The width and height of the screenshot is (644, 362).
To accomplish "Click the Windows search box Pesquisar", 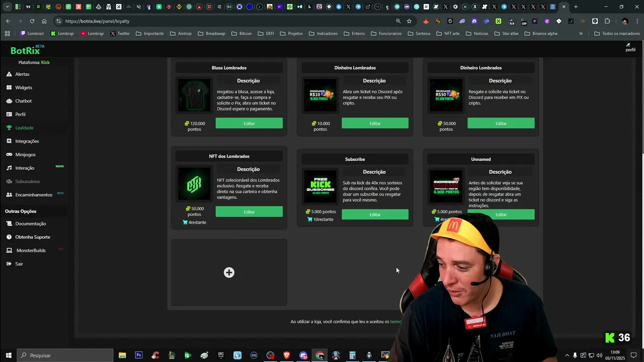I will [65, 355].
